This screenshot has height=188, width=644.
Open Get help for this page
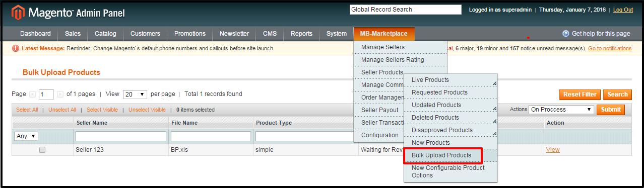point(601,34)
